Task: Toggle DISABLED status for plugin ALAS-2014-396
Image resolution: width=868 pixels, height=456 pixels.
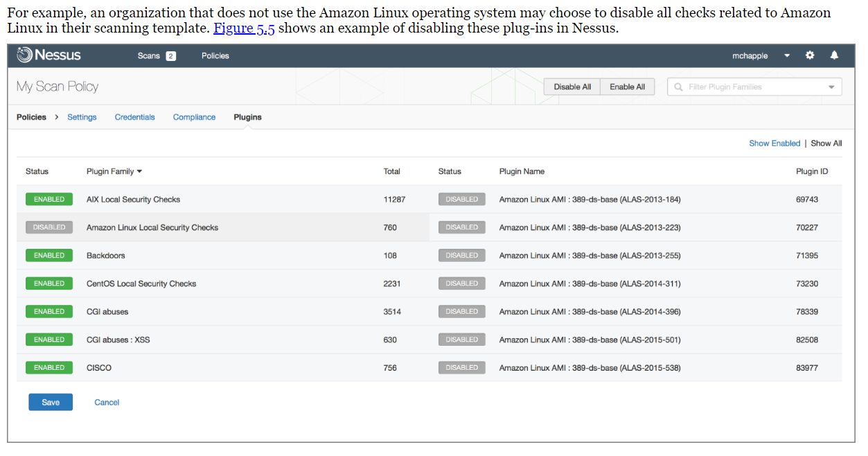Action: tap(462, 312)
